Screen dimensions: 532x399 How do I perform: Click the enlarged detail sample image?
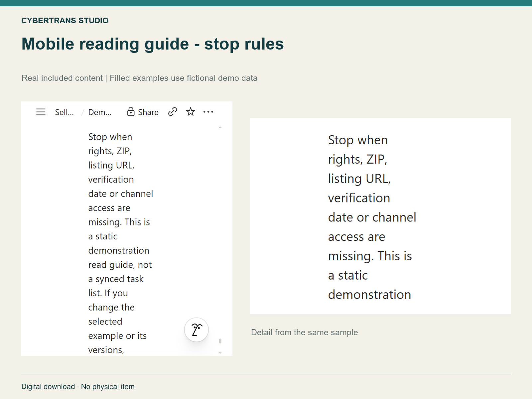[x=380, y=216]
